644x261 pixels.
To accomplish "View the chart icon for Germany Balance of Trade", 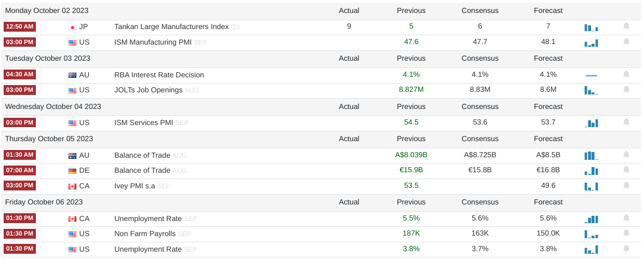I will 591,171.
